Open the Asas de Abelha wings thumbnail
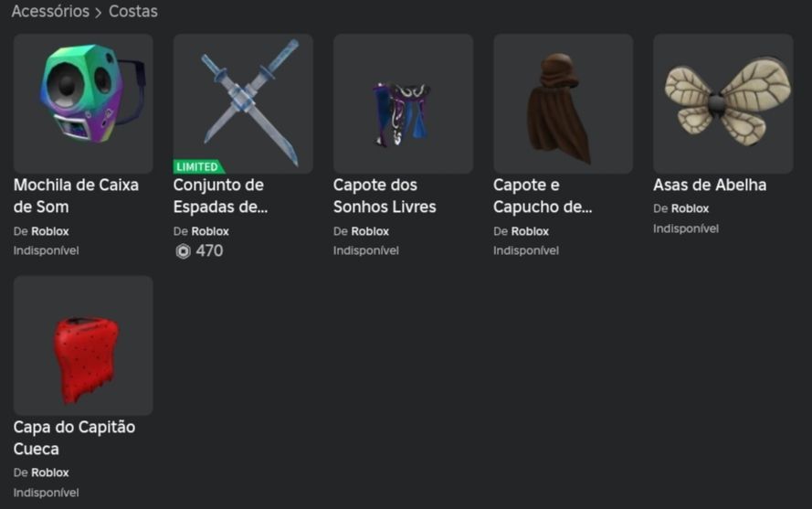 722,103
